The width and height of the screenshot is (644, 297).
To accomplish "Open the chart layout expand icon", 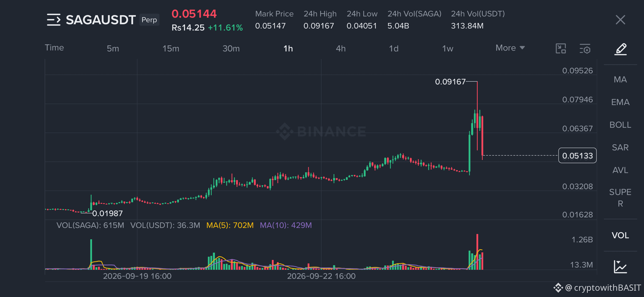I will (x=561, y=48).
